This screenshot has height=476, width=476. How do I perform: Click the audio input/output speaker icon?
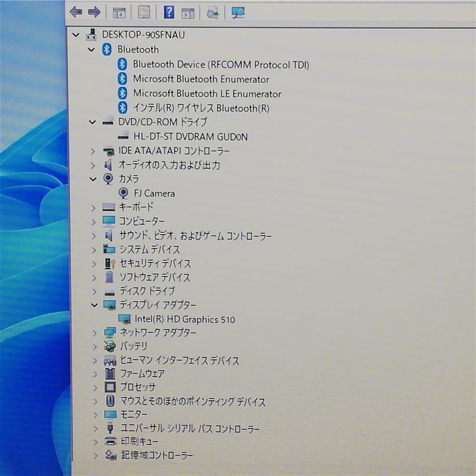[108, 165]
